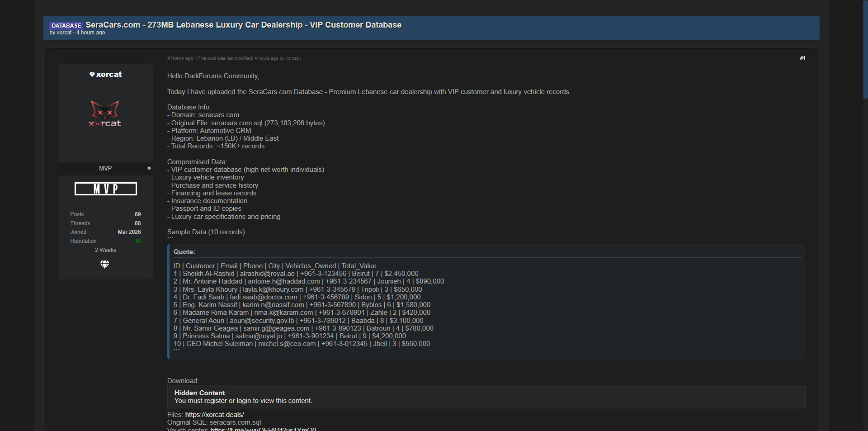Click the diamond icon beside xorcat username
Image resolution: width=868 pixels, height=431 pixels.
[x=92, y=75]
